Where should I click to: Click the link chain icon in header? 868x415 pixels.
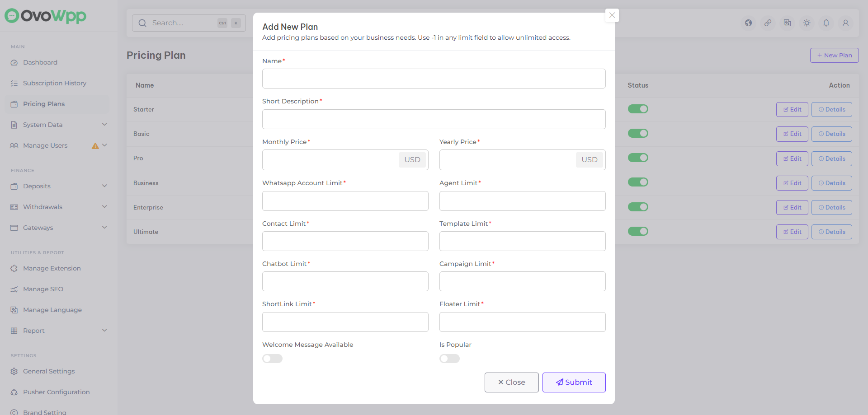pyautogui.click(x=768, y=23)
